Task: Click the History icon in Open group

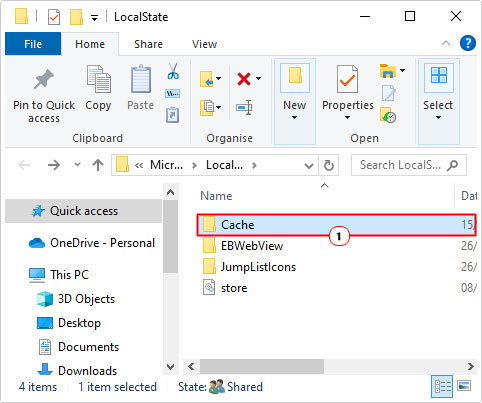Action: click(x=388, y=115)
